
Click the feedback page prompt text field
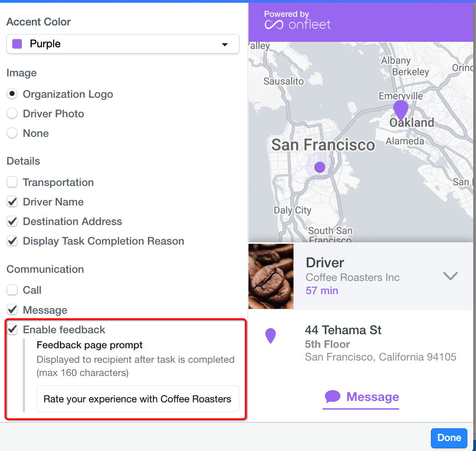point(137,399)
